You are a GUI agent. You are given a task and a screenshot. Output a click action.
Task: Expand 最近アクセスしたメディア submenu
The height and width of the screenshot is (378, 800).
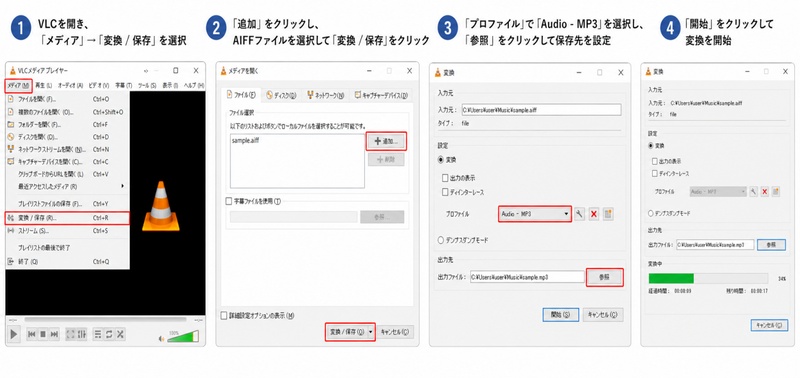[67, 187]
